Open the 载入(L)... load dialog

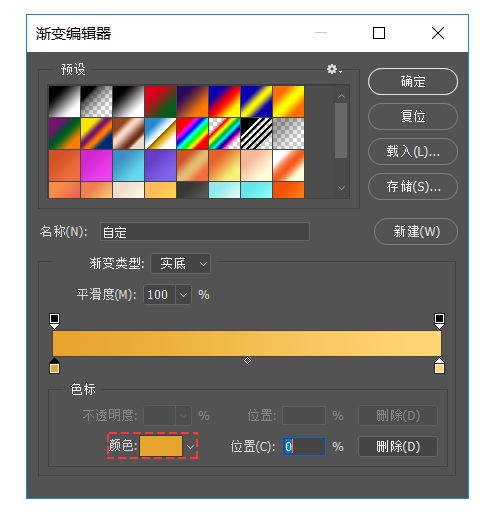point(413,152)
